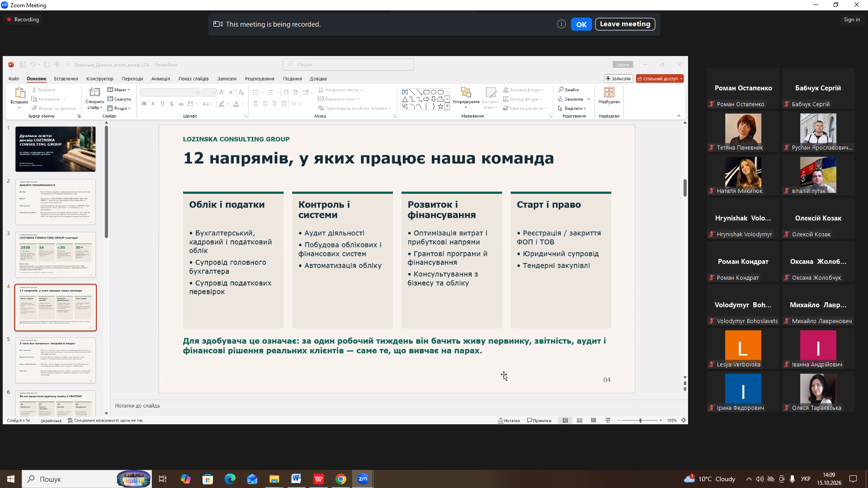Open the Упорядкувати arrange tool

coord(466,98)
